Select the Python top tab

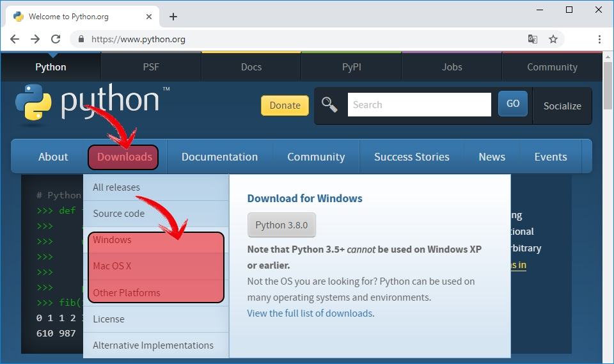(51, 67)
